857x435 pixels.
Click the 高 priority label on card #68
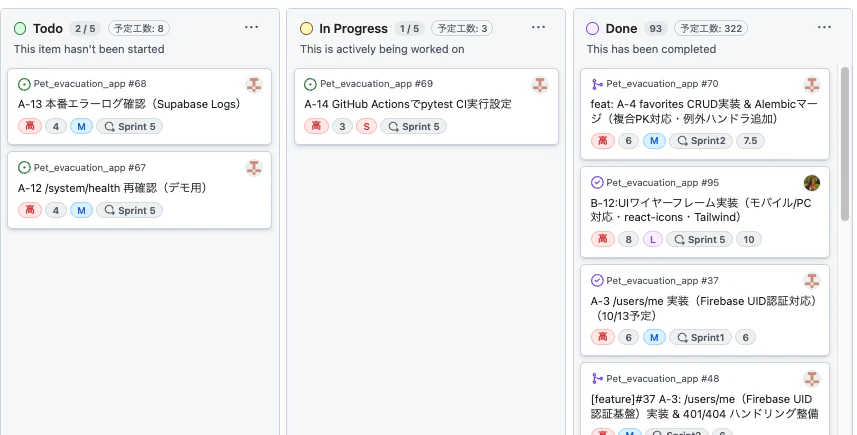click(x=30, y=127)
